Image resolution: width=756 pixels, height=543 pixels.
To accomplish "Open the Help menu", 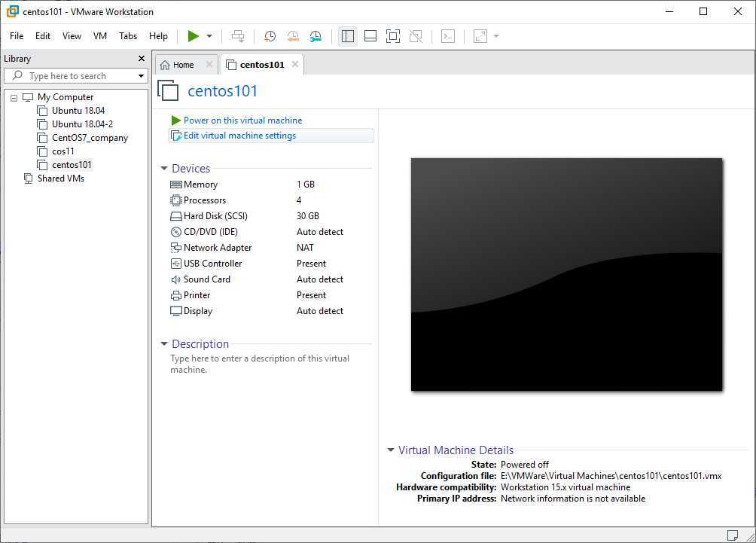I will [158, 36].
